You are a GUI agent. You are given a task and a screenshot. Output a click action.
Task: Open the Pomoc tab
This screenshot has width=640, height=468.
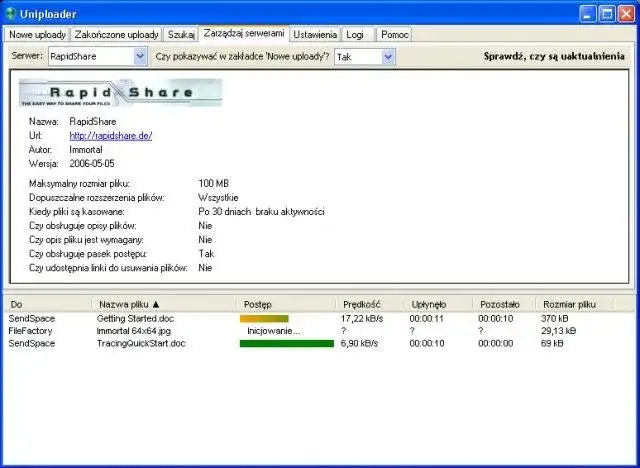pyautogui.click(x=394, y=35)
